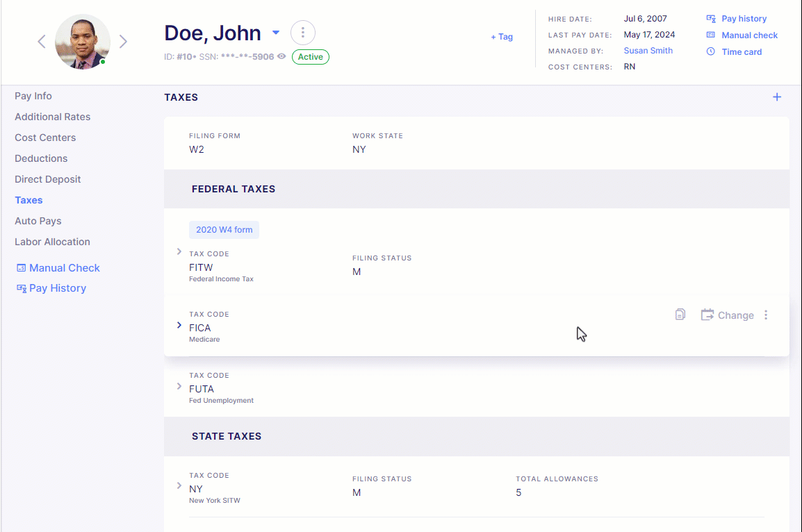The width and height of the screenshot is (802, 532).
Task: Add a new tax with plus icon
Action: tap(777, 97)
